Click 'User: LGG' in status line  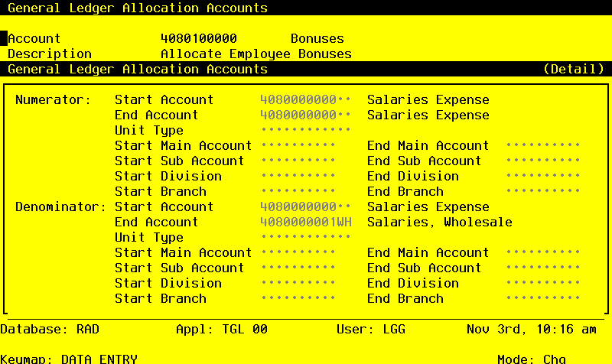point(371,330)
